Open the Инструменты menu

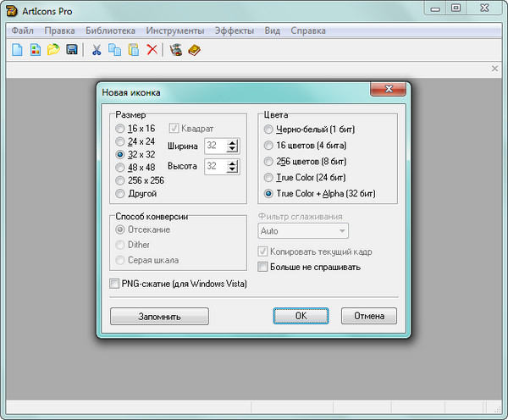point(175,30)
